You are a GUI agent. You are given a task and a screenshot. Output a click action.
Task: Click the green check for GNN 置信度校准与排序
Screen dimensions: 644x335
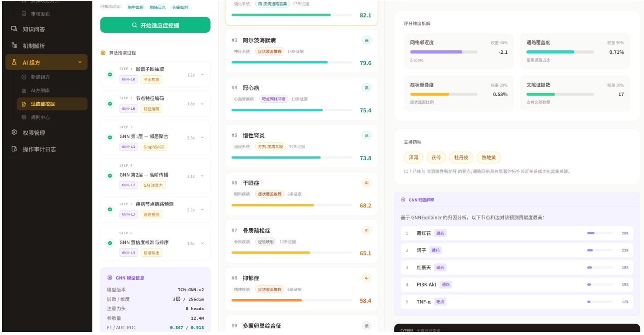pyautogui.click(x=110, y=243)
